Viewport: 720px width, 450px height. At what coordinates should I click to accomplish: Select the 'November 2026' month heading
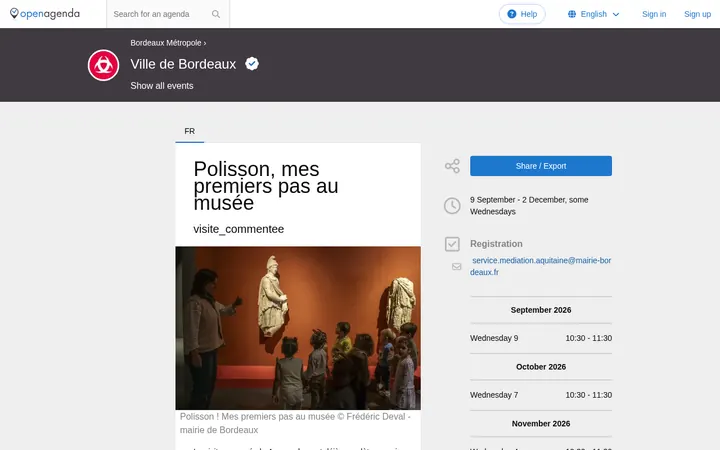point(540,424)
